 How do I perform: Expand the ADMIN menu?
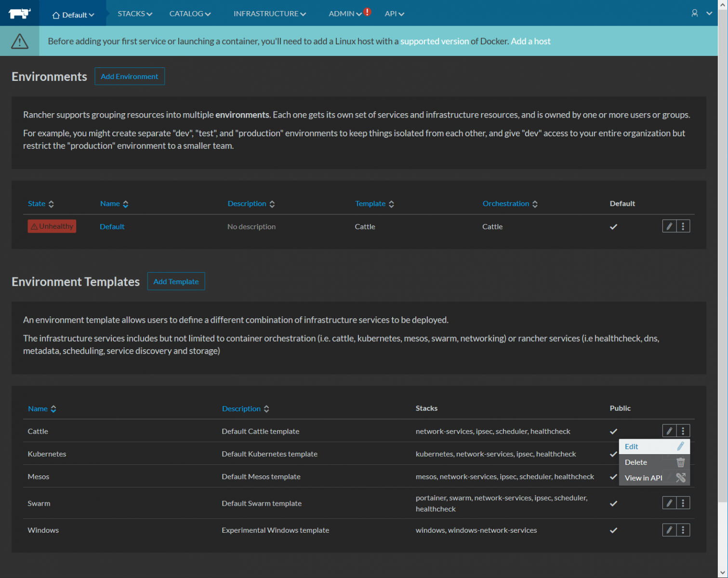pyautogui.click(x=345, y=13)
